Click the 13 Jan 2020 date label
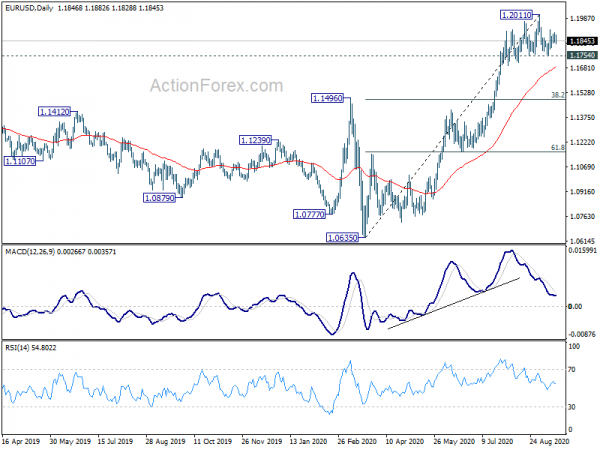Image resolution: width=600 pixels, height=450 pixels. (x=308, y=442)
